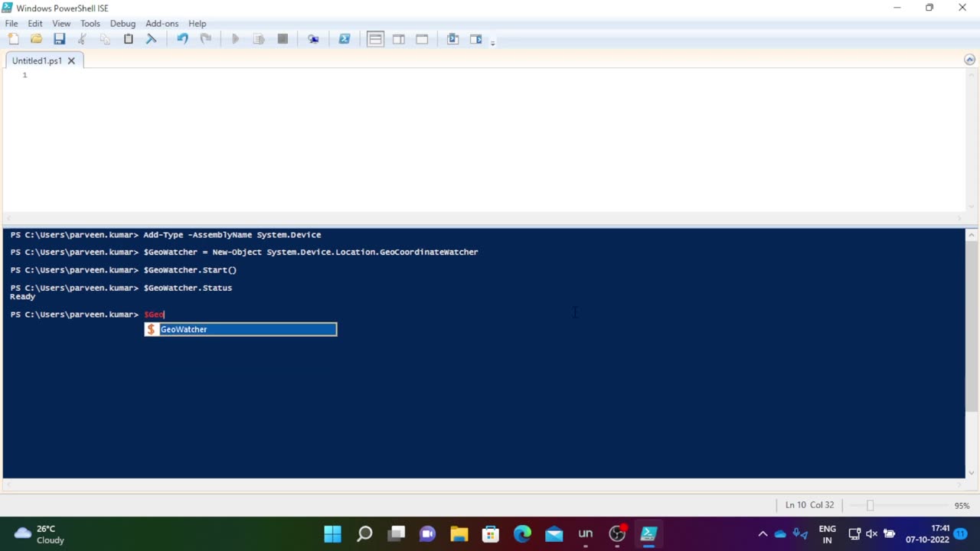Open the Tools menu
Viewport: 980px width, 551px height.
[x=90, y=24]
